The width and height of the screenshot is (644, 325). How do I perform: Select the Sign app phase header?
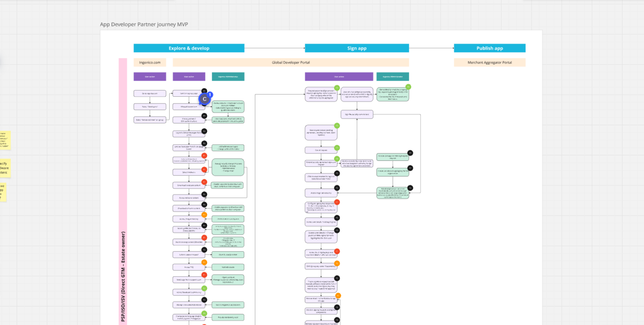(x=357, y=48)
